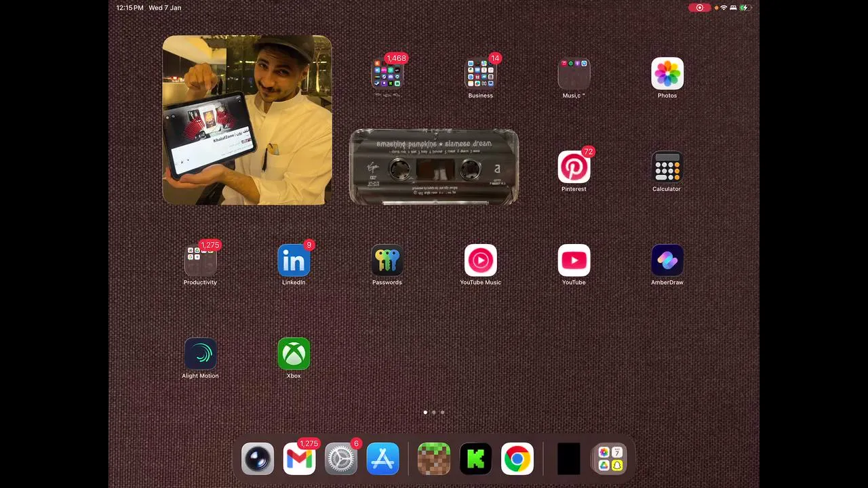Image resolution: width=868 pixels, height=488 pixels.
Task: Open the app folder in dock
Action: point(610,459)
